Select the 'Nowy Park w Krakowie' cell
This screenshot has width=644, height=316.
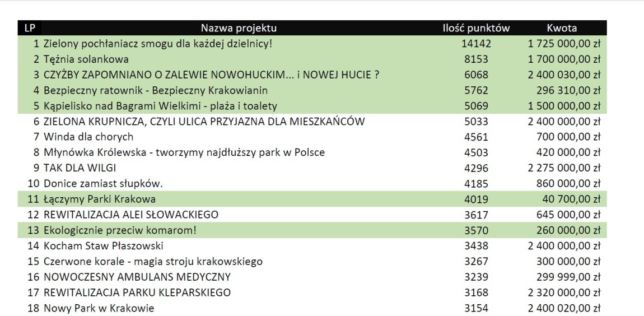99,308
